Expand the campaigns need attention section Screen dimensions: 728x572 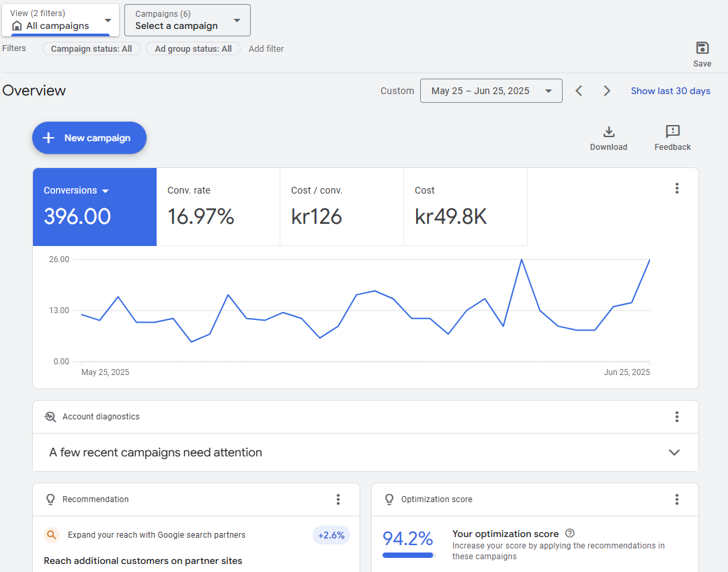pos(674,452)
